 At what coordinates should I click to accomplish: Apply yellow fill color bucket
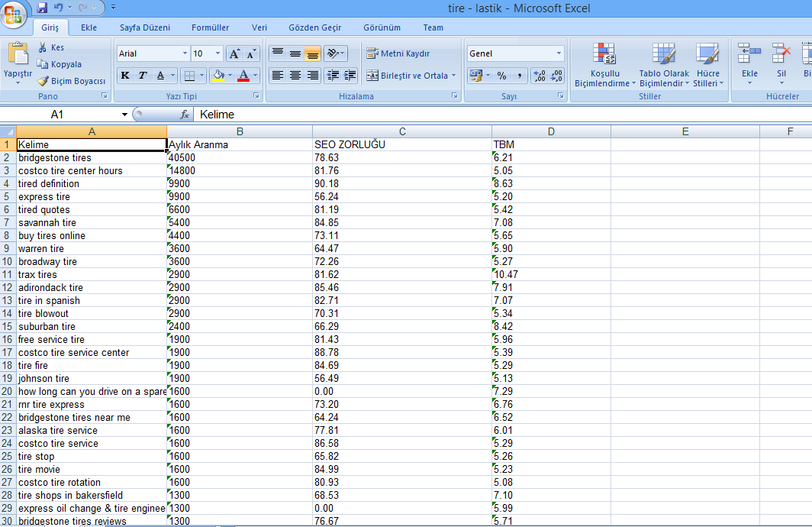pos(218,76)
